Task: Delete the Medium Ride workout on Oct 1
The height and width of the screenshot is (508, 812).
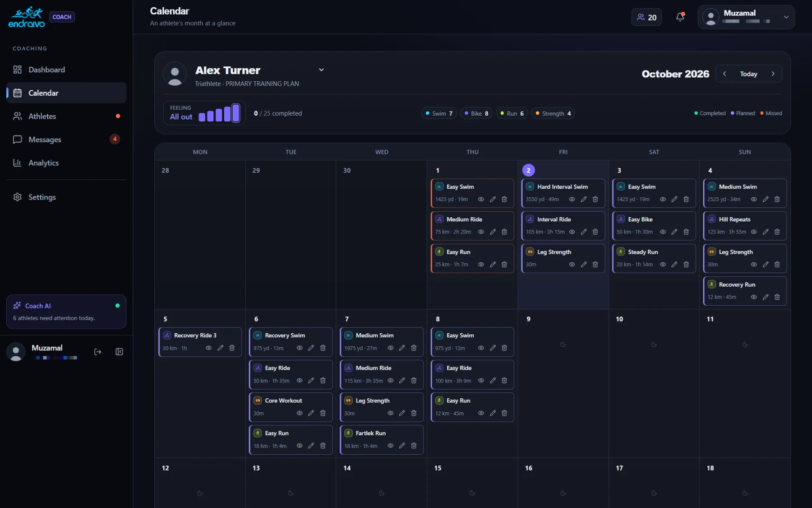Action: tap(504, 232)
